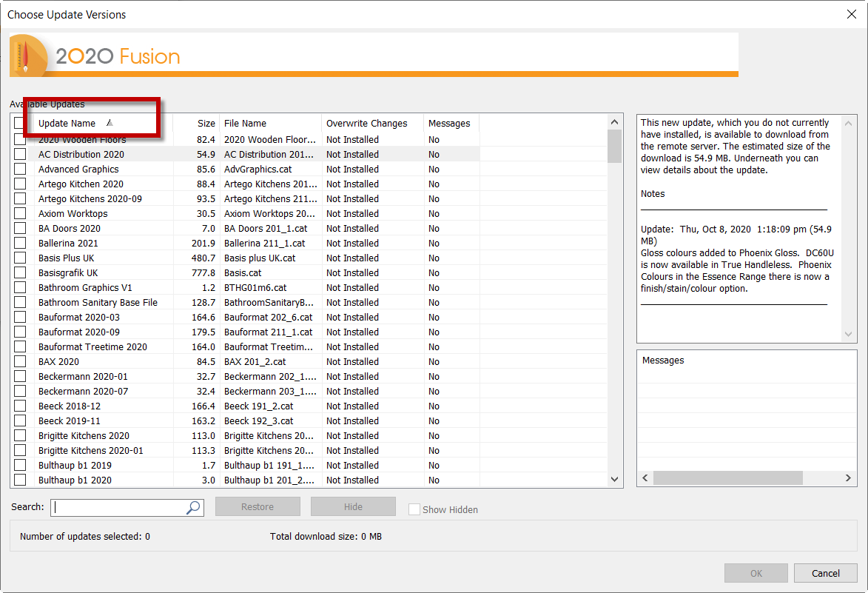Close the Choose Update Versions dialog

click(852, 14)
